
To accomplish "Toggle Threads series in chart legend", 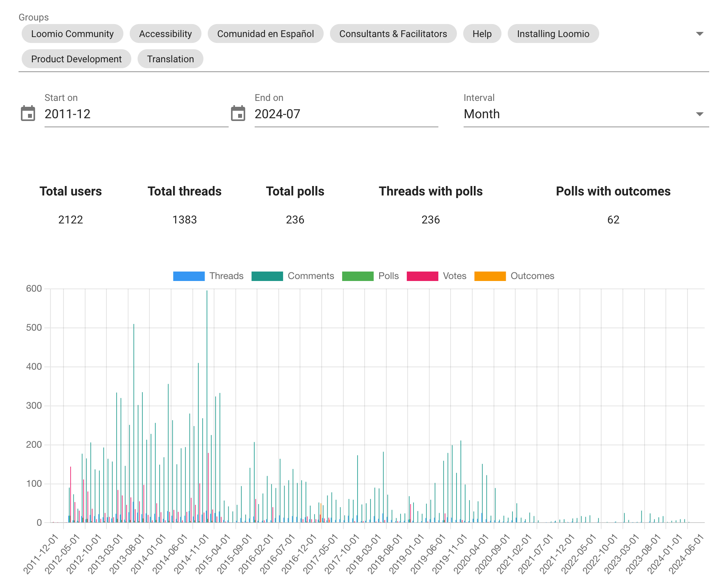I will coord(208,276).
